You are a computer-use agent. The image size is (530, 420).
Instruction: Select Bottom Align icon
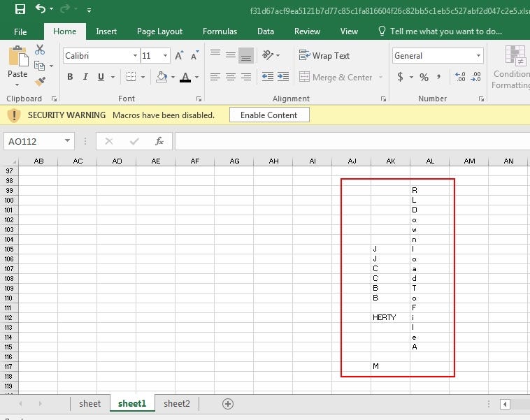[246, 55]
